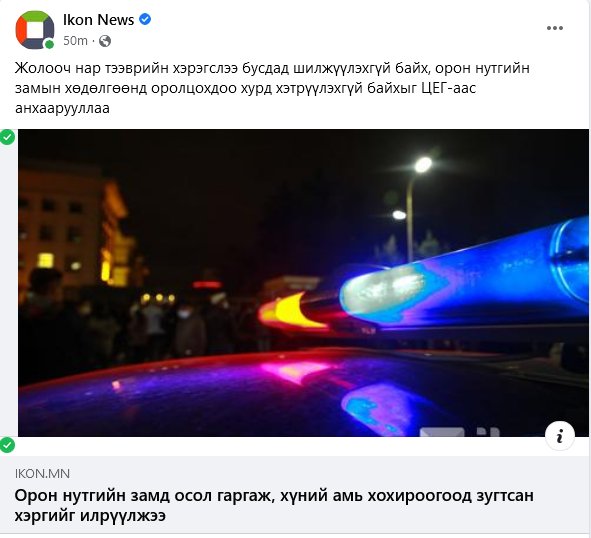The width and height of the screenshot is (591, 538).
Task: Click the green checkmark badge above the image
Action: click(7, 137)
